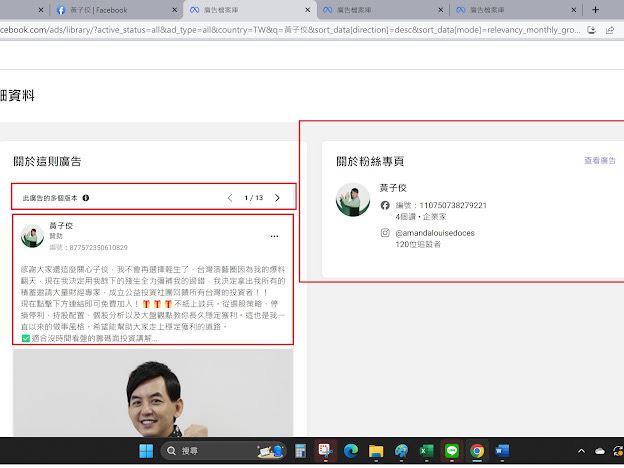Screen dimensions: 624x468
Task: Open Windows Start menu
Action: (x=148, y=451)
